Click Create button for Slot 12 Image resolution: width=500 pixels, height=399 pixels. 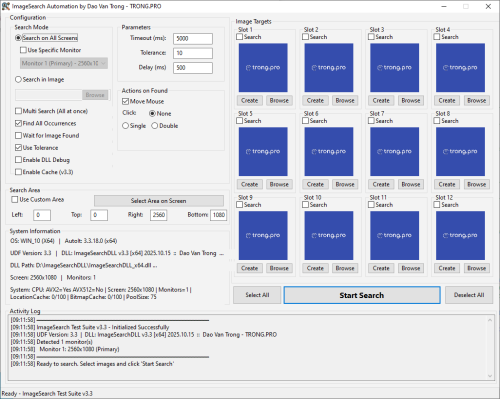tap(447, 268)
